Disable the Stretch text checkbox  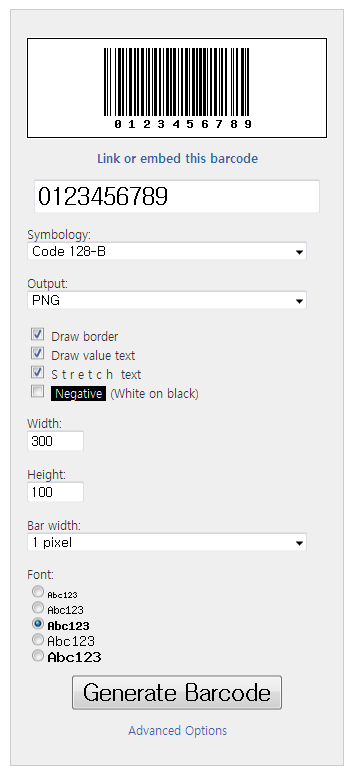pyautogui.click(x=38, y=372)
